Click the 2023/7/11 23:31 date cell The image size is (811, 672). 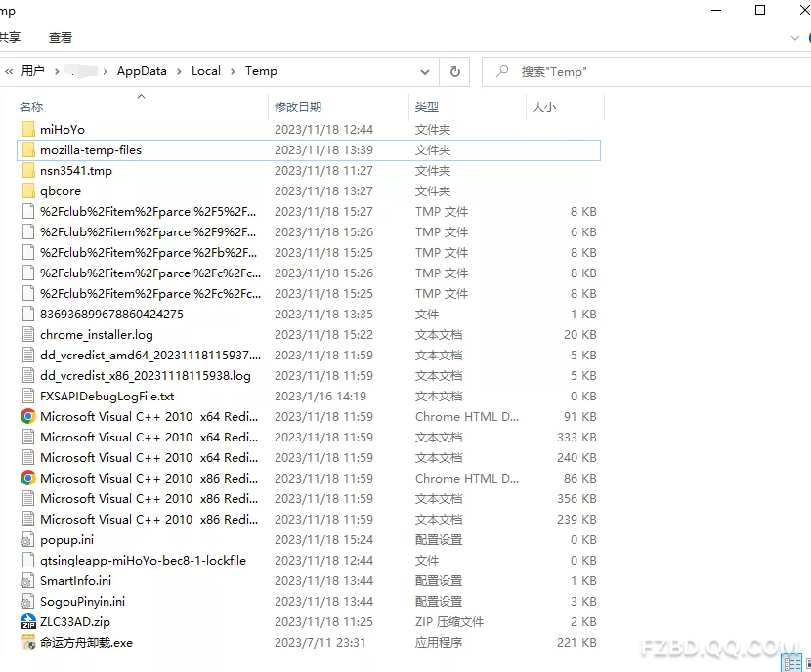coord(320,642)
